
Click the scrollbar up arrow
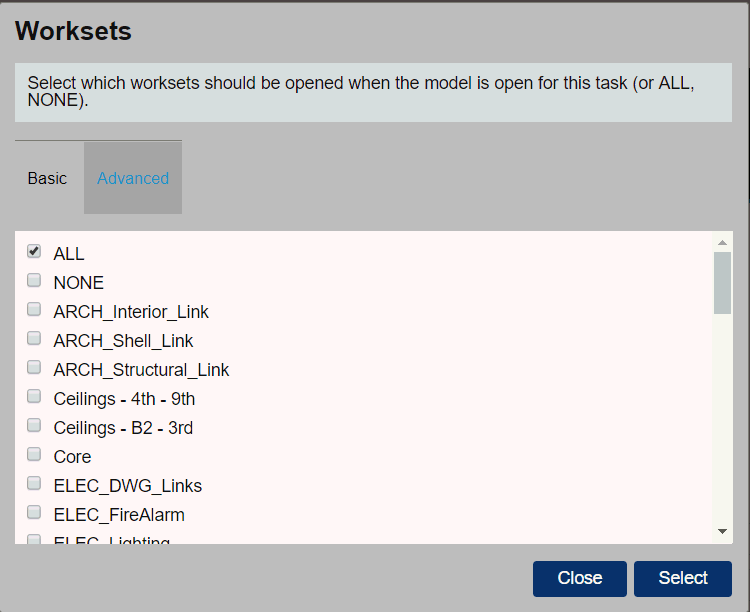point(722,243)
